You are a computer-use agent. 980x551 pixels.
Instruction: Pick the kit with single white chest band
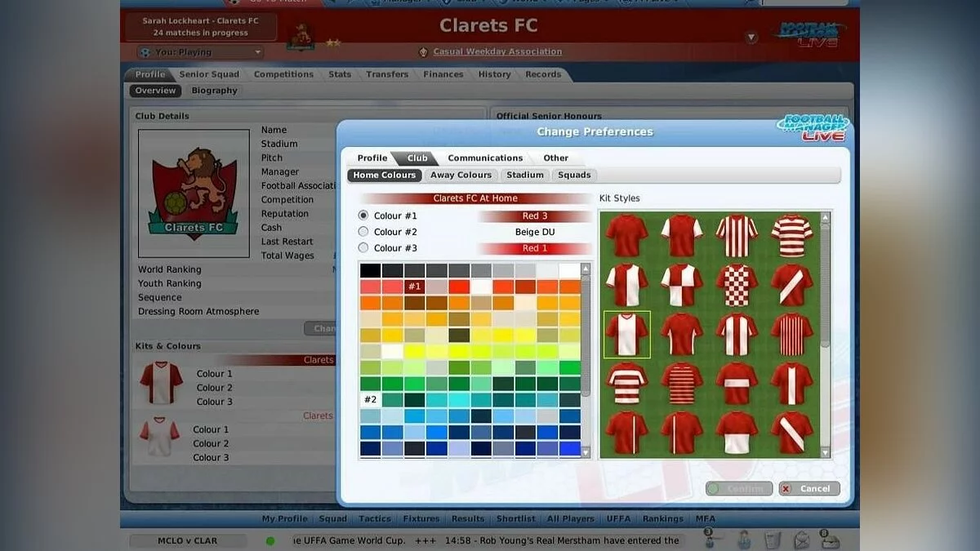click(737, 383)
